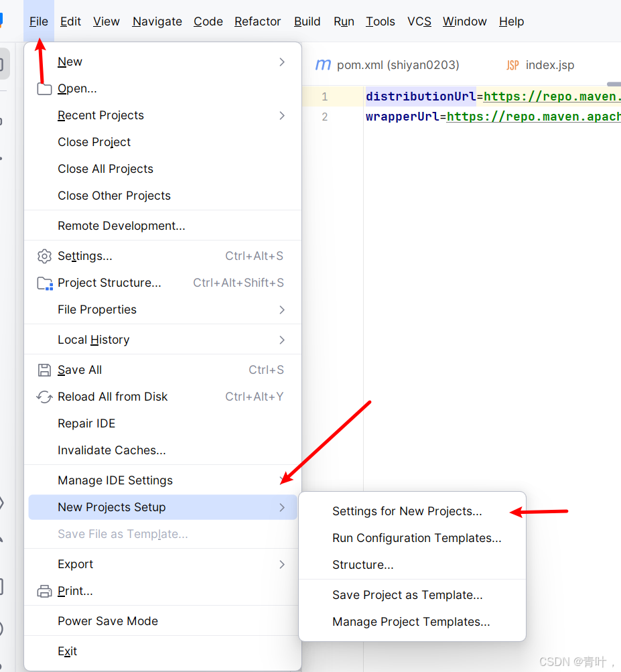Select New Projects Setup entry
This screenshot has width=621, height=672.
162,507
